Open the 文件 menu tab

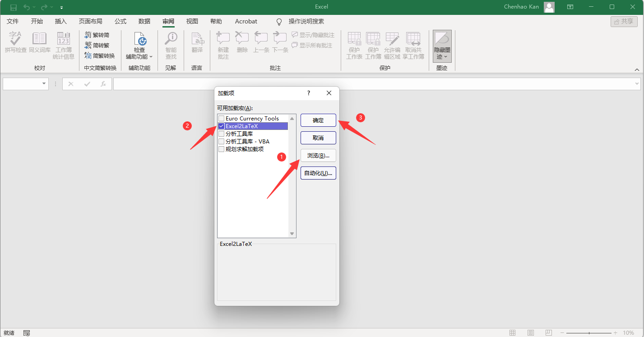pos(13,21)
